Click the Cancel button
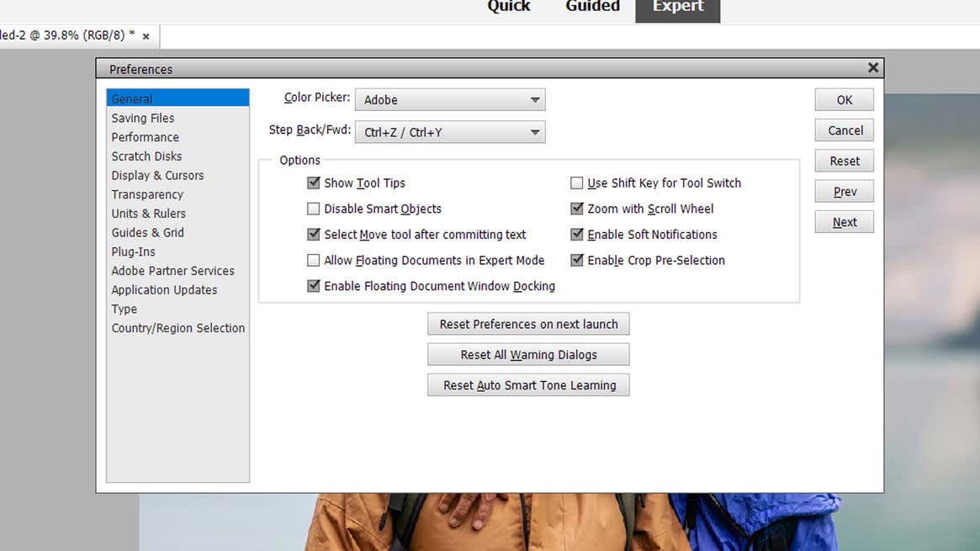Image resolution: width=980 pixels, height=551 pixels. (845, 130)
